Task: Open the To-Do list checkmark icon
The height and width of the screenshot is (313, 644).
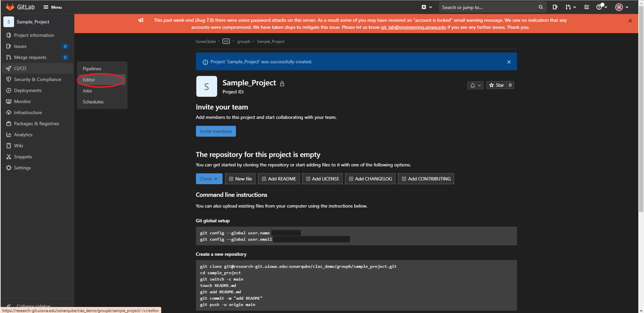Action: [x=587, y=7]
